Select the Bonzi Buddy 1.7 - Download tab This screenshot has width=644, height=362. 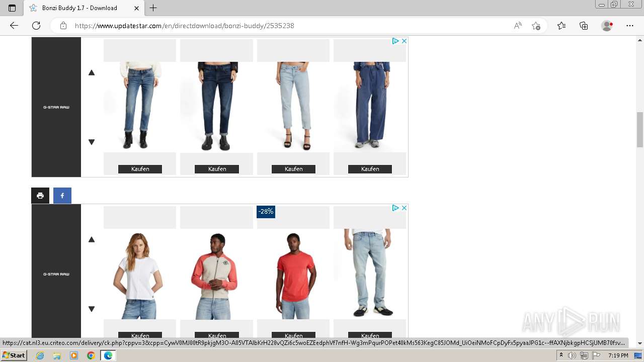[84, 8]
